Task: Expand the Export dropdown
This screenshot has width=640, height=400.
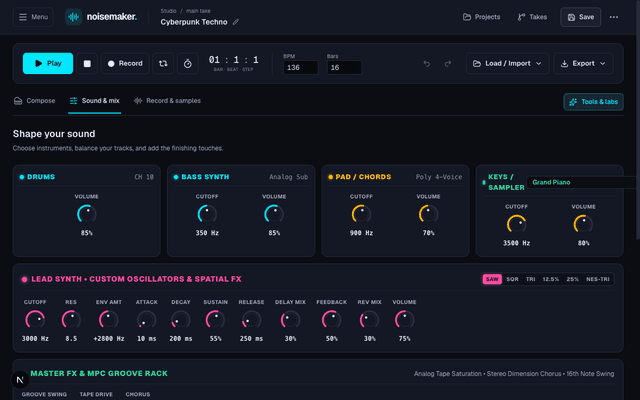Action: coord(583,63)
